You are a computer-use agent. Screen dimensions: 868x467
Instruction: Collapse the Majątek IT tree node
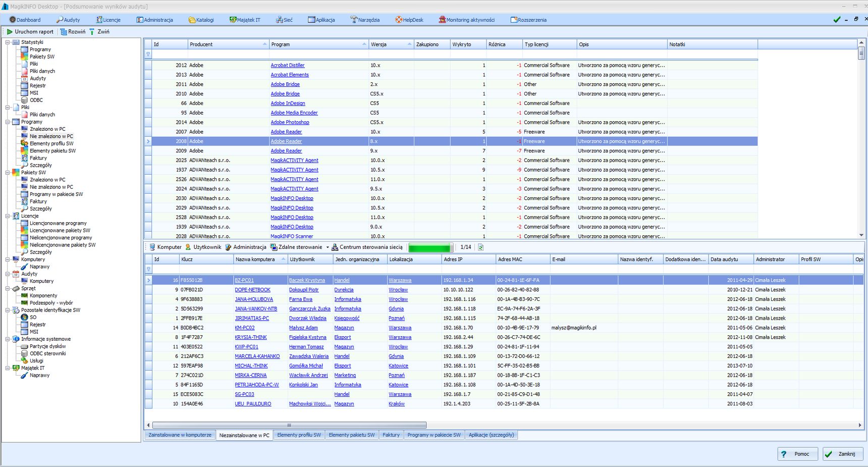point(8,368)
